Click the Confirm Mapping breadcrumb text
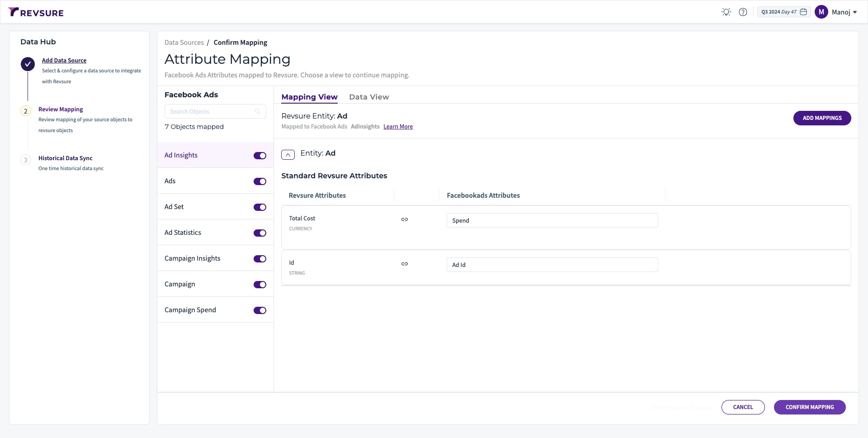 point(240,43)
